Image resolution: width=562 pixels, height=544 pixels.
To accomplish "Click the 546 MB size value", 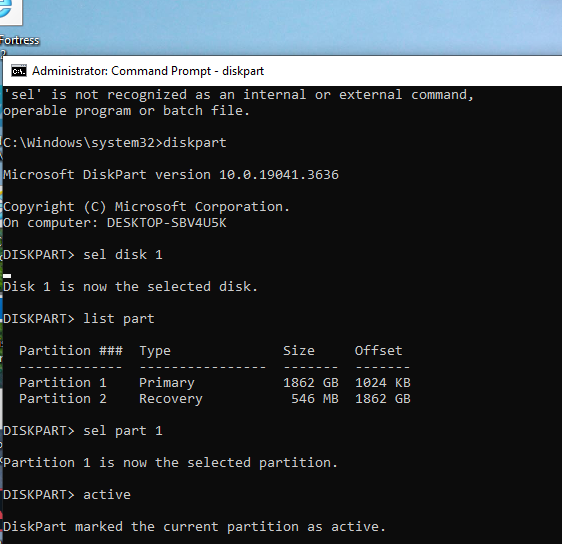I will (315, 399).
